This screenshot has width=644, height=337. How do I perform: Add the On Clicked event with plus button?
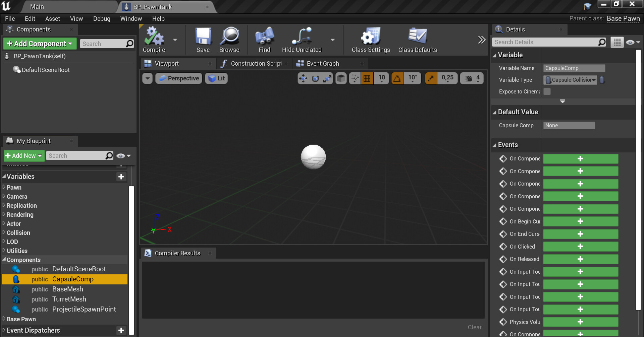(x=580, y=247)
